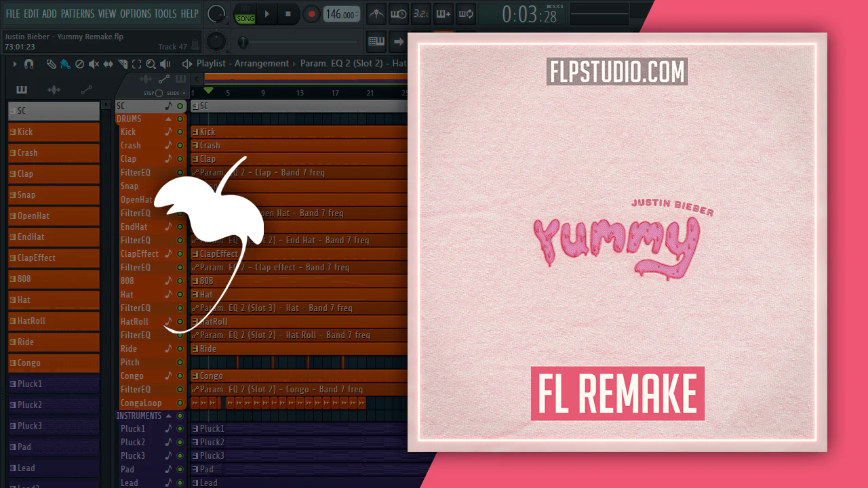Open the OPTIONS menu
The image size is (868, 488).
136,14
